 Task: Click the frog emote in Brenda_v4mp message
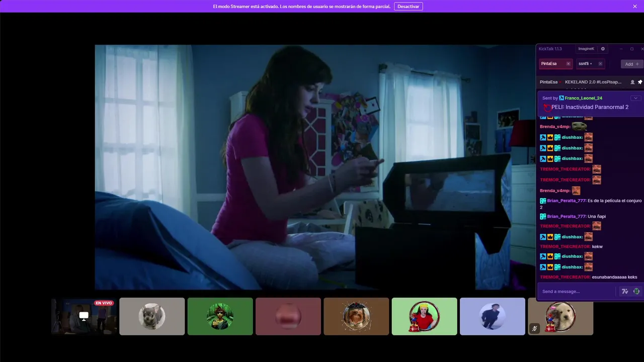[579, 126]
